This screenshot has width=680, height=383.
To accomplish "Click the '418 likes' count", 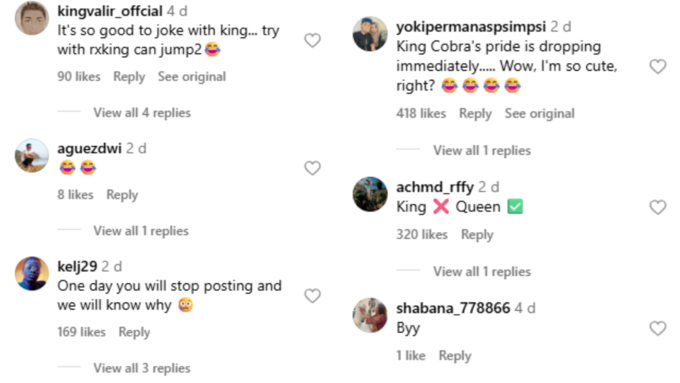I will (x=421, y=114).
